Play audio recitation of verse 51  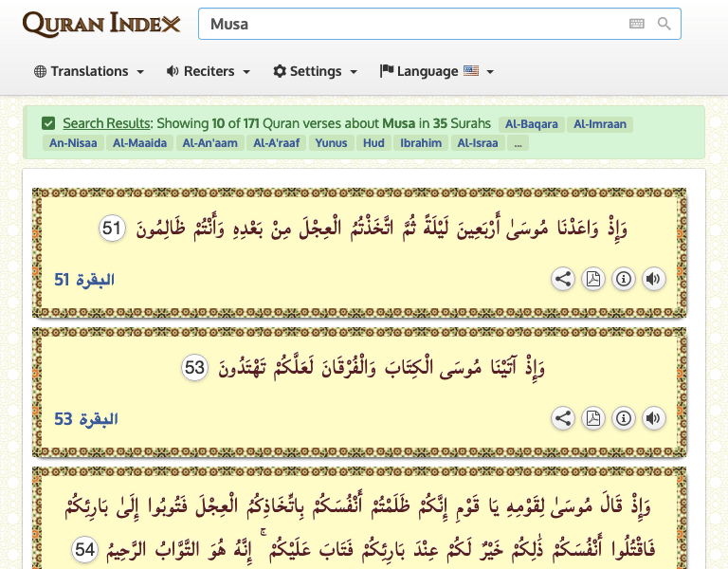(653, 279)
